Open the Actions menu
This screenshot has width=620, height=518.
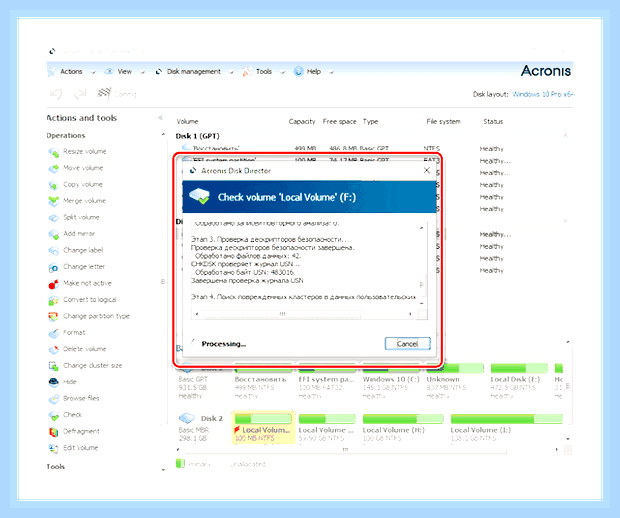(72, 72)
